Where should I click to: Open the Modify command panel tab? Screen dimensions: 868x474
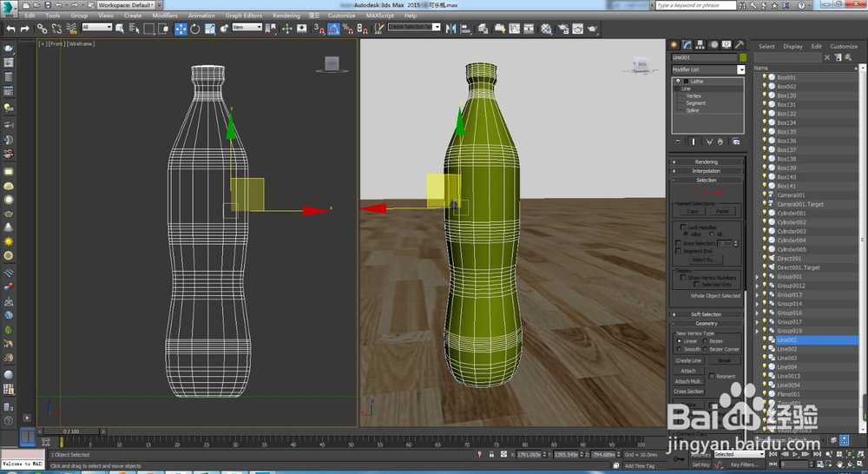coord(687,45)
